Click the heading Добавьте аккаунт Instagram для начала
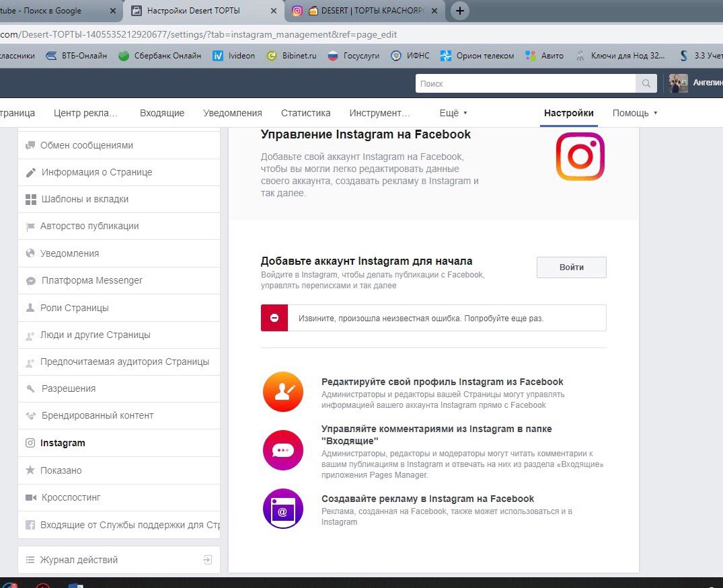The height and width of the screenshot is (588, 723). (367, 261)
